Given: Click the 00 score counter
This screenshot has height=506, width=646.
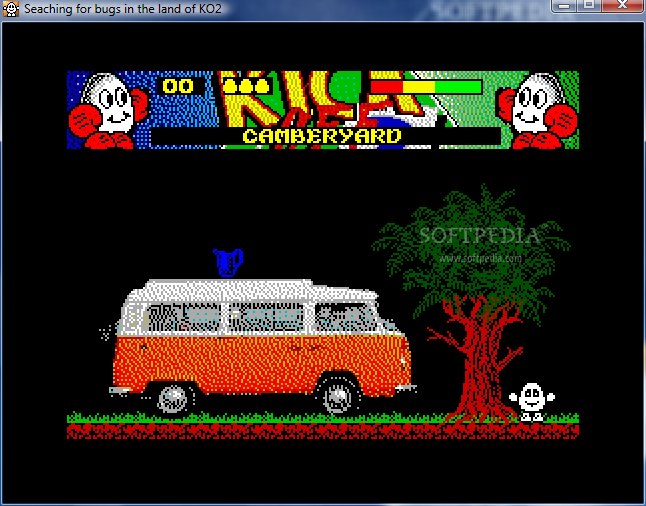Looking at the screenshot, I should tap(178, 86).
